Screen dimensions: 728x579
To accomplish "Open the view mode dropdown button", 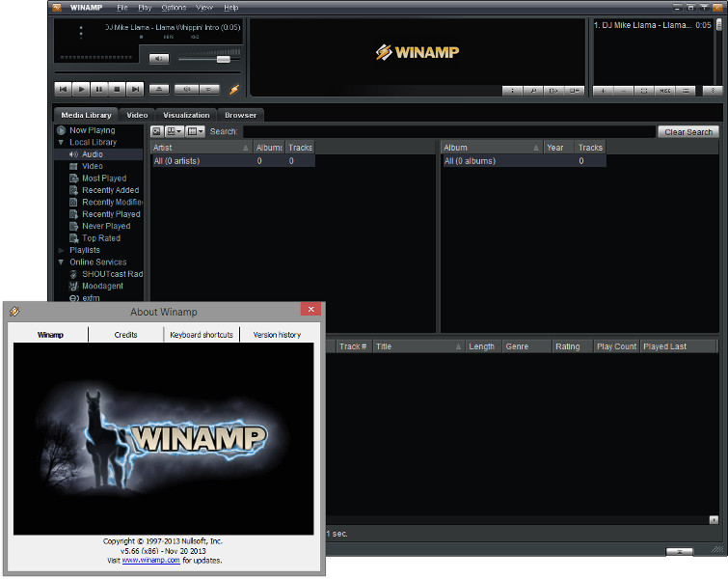I will (175, 131).
